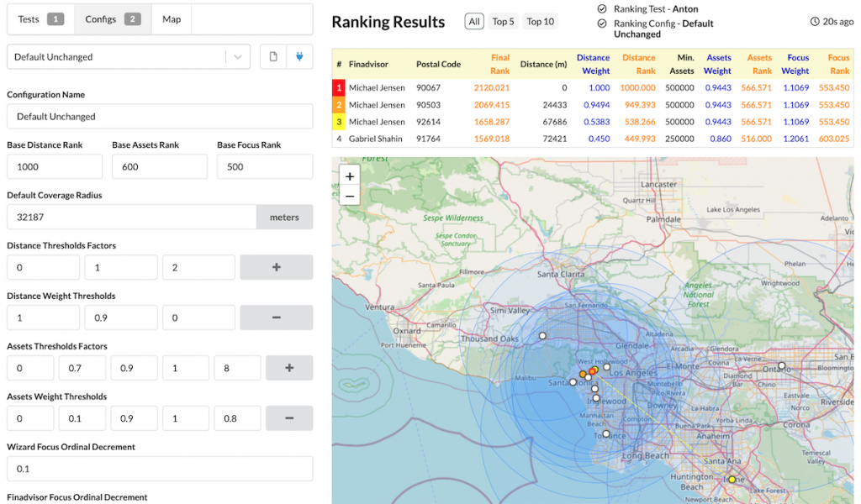This screenshot has width=861, height=504.
Task: Click the Base Distance Rank field
Action: [x=55, y=166]
